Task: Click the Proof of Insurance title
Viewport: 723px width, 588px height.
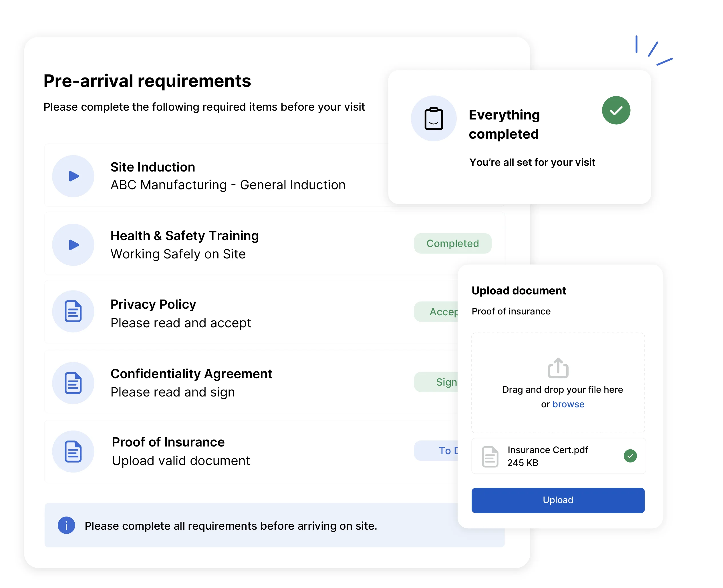Action: tap(168, 442)
